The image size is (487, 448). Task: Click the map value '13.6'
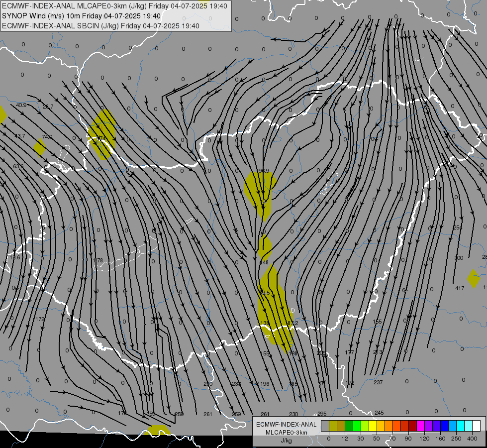pyautogui.click(x=15, y=257)
